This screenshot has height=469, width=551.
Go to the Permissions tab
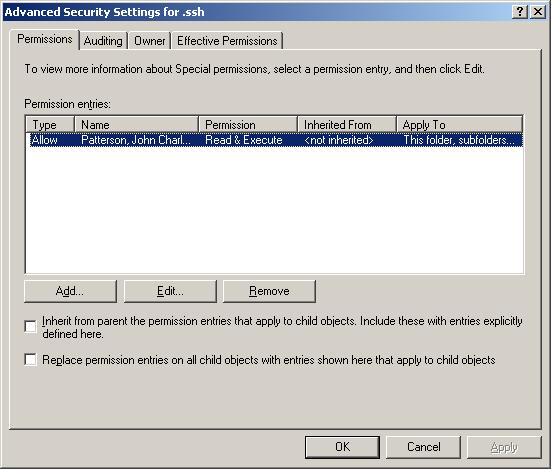tap(45, 39)
